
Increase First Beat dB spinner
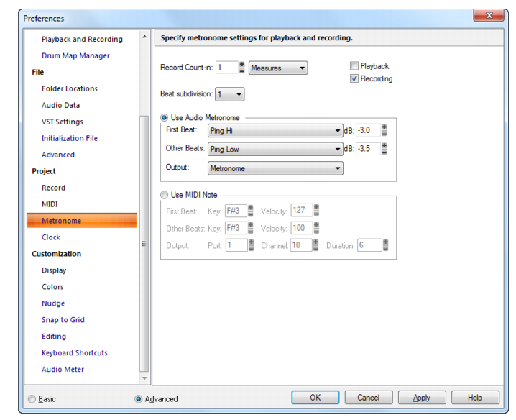coord(384,127)
